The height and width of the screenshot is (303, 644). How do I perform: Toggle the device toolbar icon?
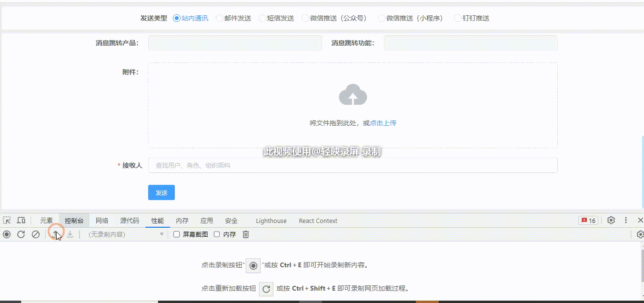tap(20, 220)
